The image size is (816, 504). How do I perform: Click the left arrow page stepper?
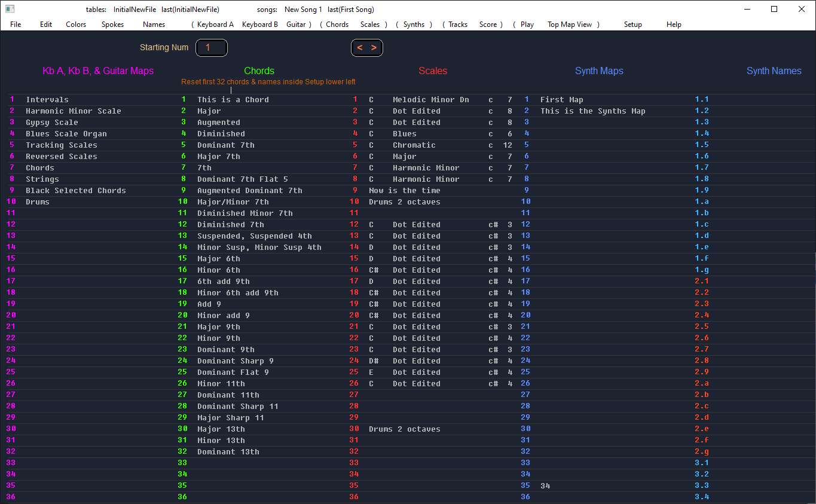(x=360, y=48)
